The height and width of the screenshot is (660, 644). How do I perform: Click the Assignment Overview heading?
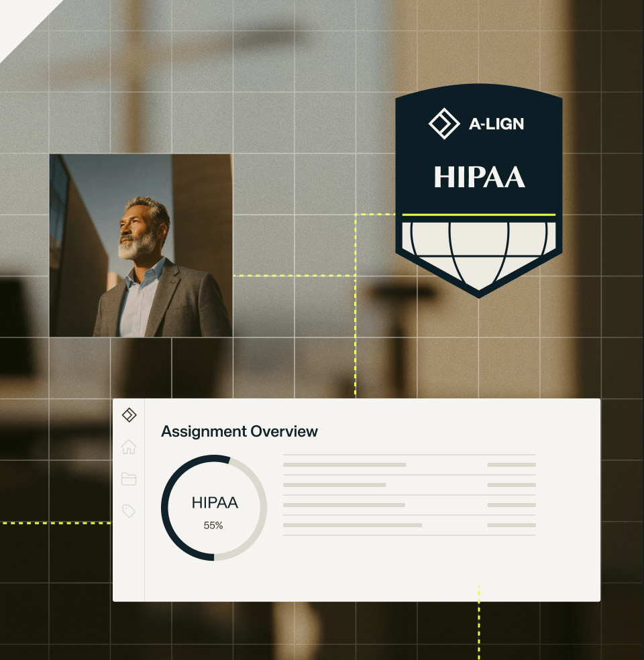tap(239, 431)
